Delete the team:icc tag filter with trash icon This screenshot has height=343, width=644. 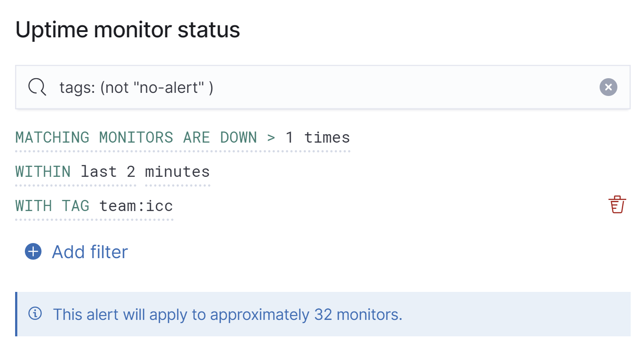[x=617, y=205]
